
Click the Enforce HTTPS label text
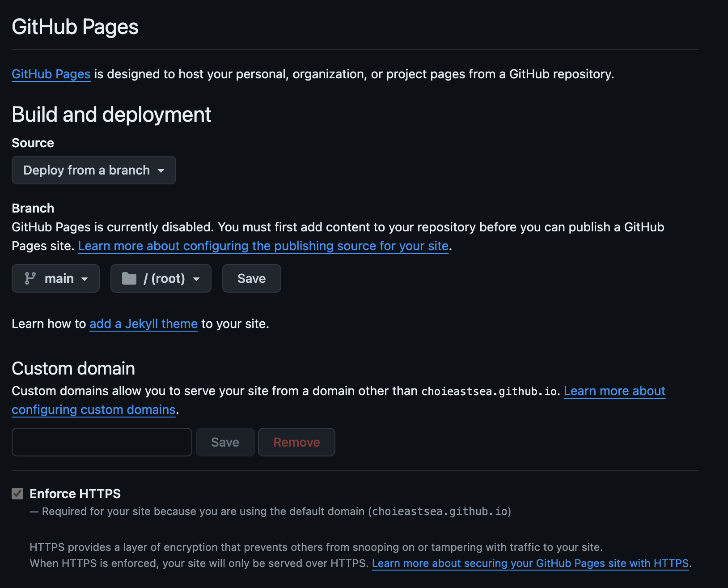tap(75, 494)
